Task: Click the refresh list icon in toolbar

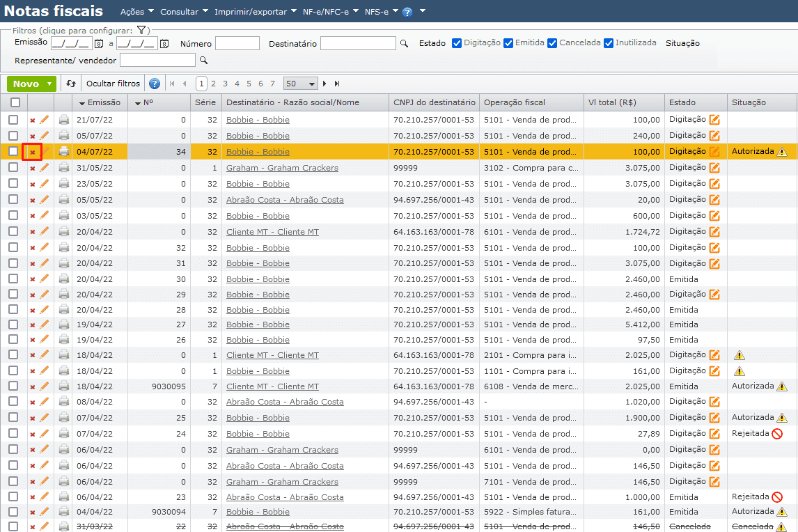Action: (x=71, y=84)
